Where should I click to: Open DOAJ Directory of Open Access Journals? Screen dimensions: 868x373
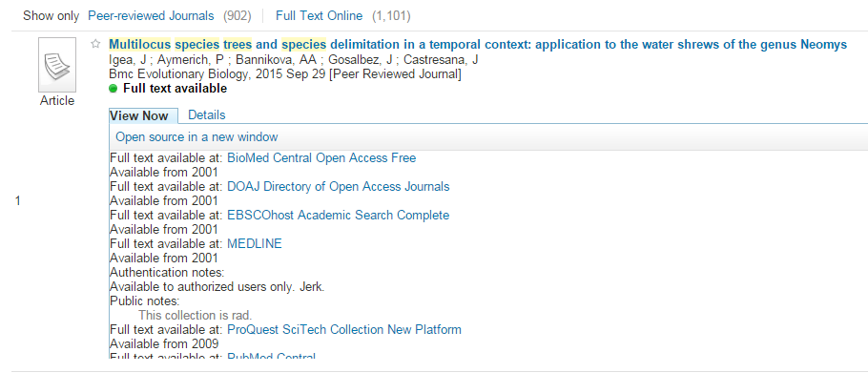[x=339, y=187]
